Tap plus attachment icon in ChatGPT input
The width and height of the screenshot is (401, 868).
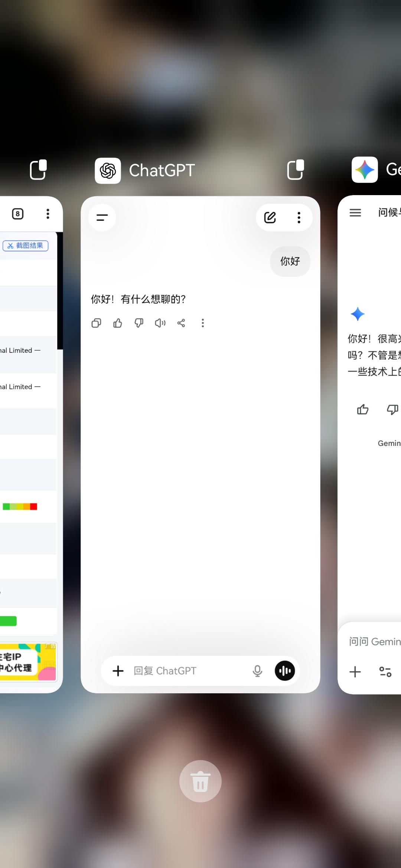point(118,671)
